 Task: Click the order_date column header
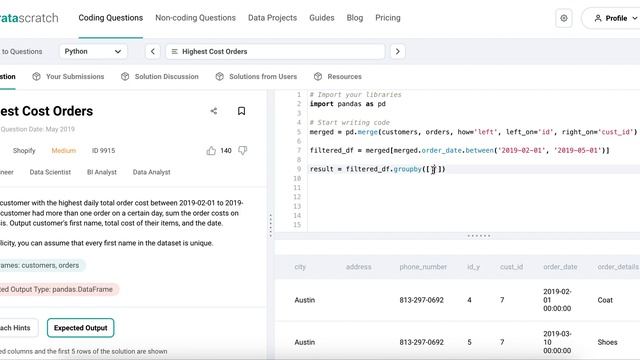pos(560,267)
